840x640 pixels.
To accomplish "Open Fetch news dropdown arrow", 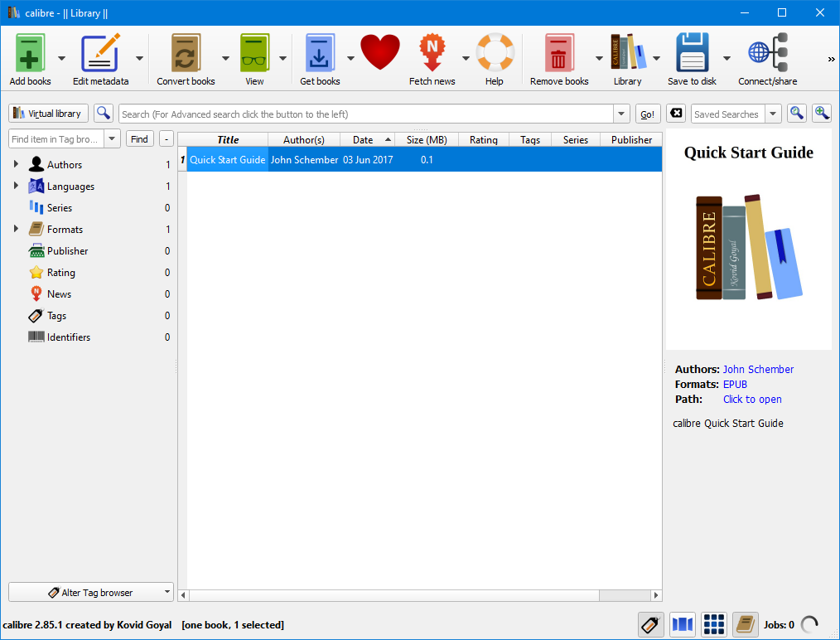I will (x=466, y=58).
